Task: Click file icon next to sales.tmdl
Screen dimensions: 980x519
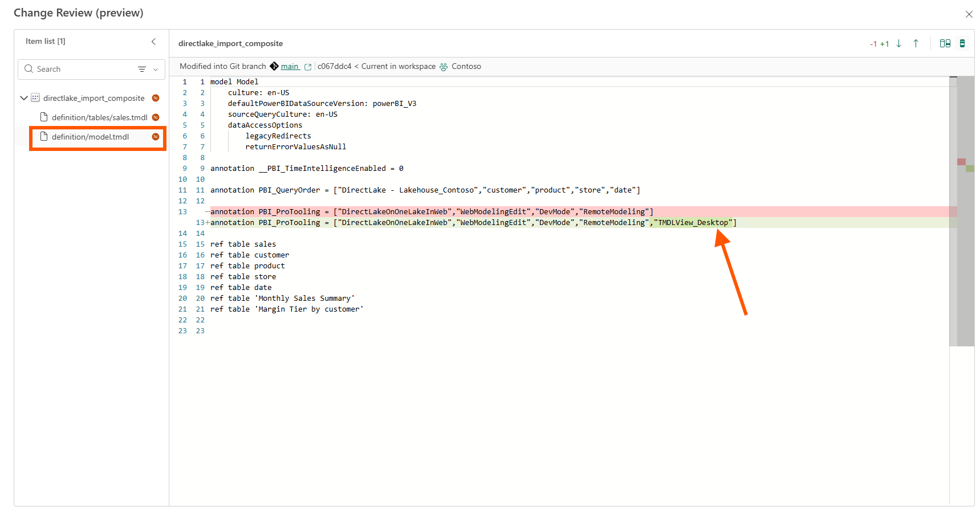Action: 44,117
